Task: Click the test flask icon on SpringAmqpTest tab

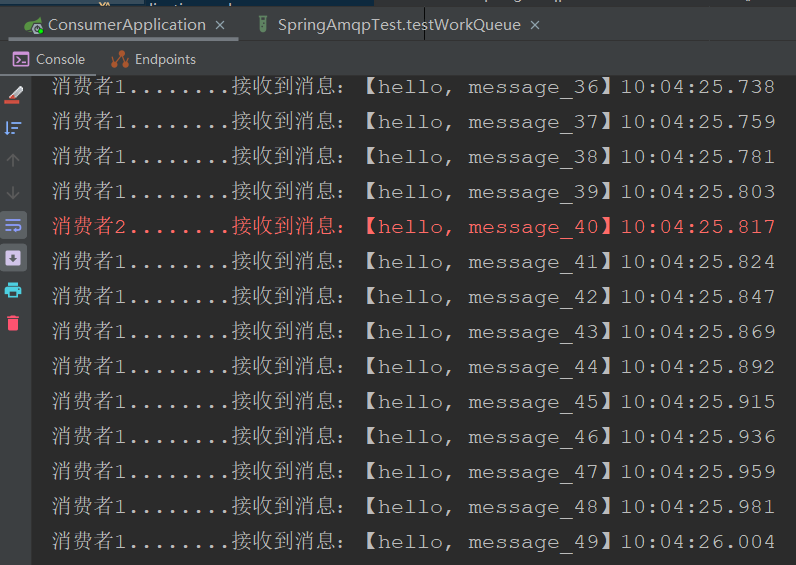Action: point(262,24)
